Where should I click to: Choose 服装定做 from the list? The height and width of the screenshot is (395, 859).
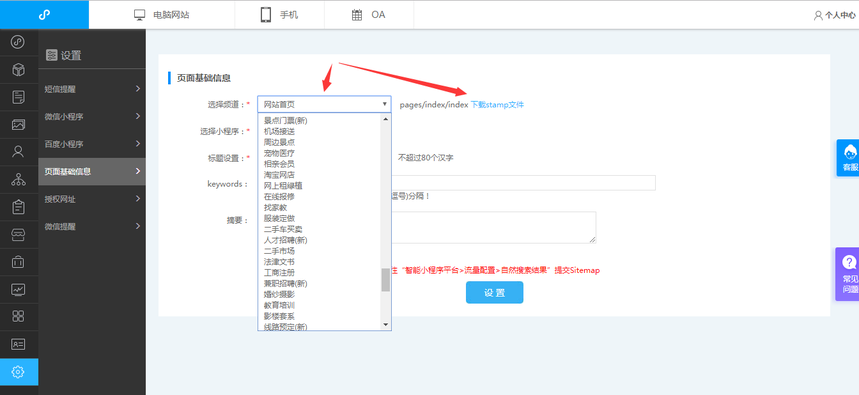pyautogui.click(x=279, y=218)
